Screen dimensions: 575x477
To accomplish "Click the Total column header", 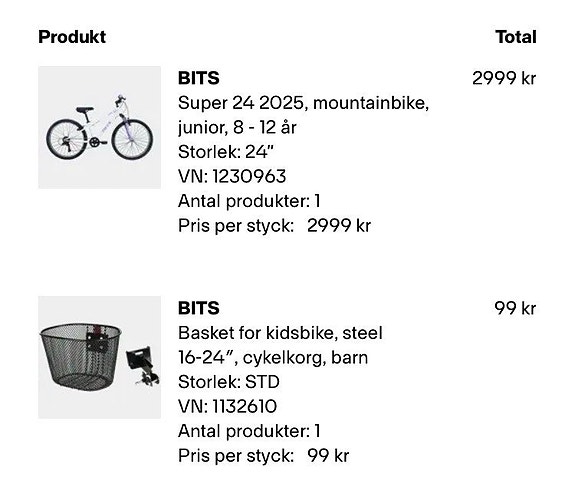I will [516, 37].
